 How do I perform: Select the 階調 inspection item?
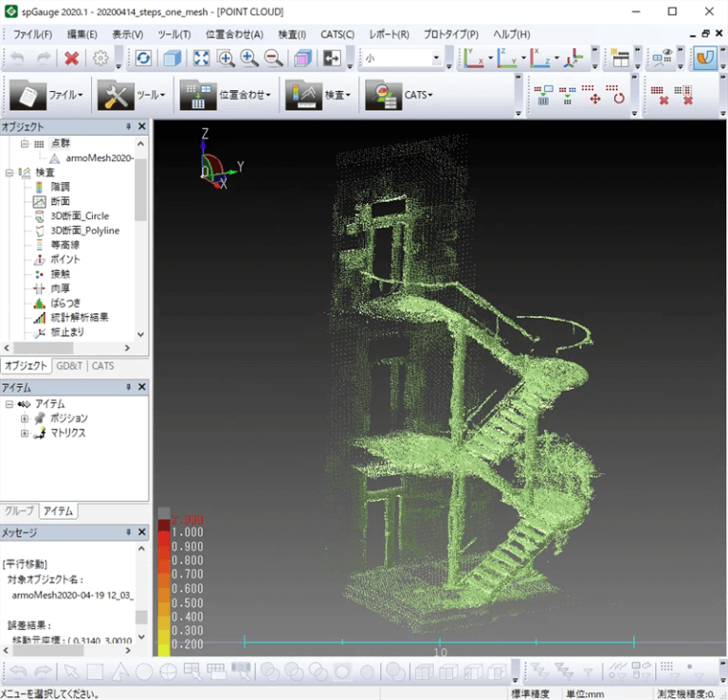tap(59, 187)
